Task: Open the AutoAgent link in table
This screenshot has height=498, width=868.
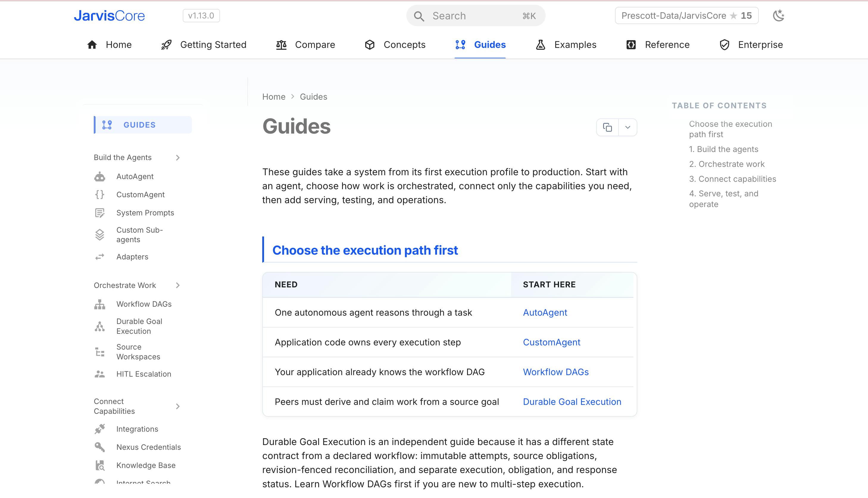Action: coord(545,313)
